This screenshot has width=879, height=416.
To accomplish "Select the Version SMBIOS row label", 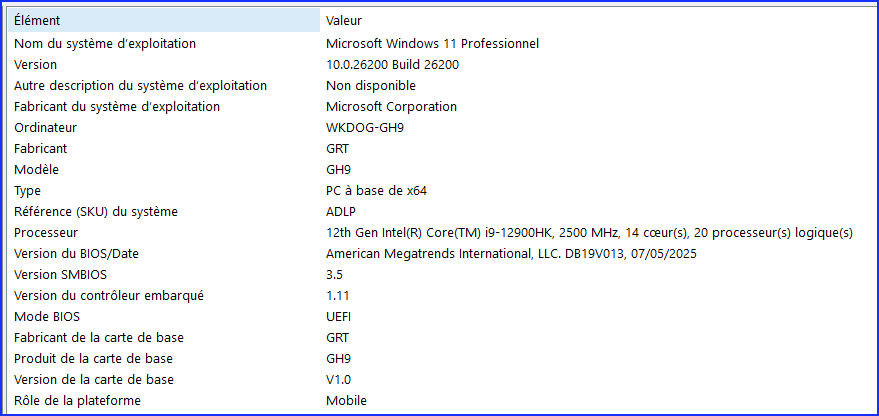I will [60, 275].
